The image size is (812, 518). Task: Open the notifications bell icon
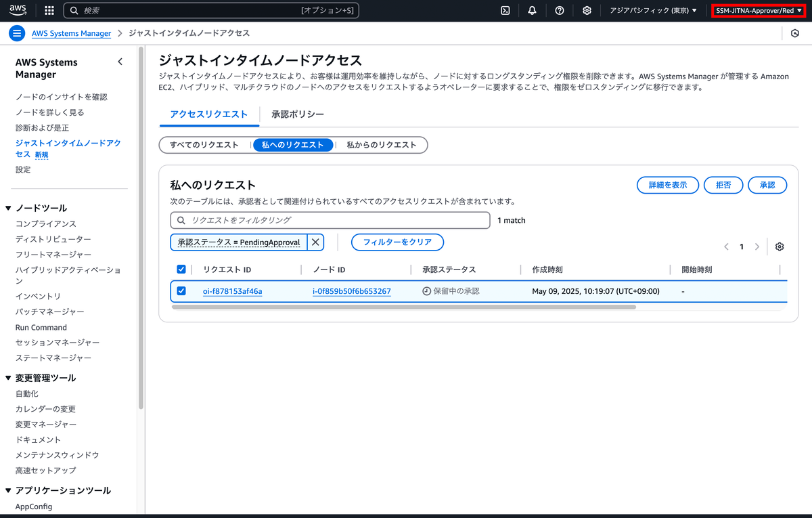pyautogui.click(x=532, y=10)
